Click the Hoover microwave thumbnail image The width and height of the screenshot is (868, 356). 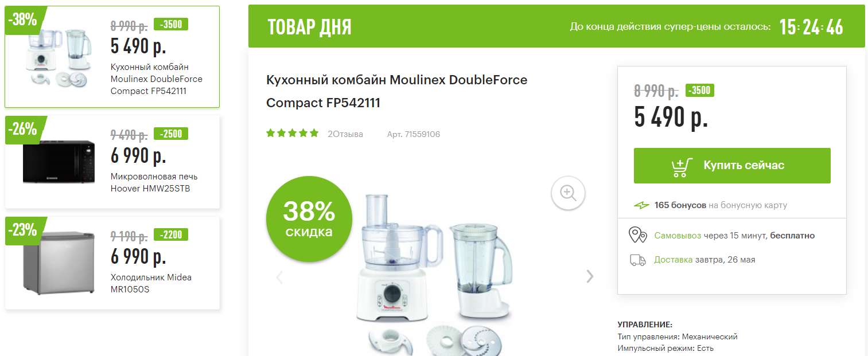pyautogui.click(x=59, y=162)
